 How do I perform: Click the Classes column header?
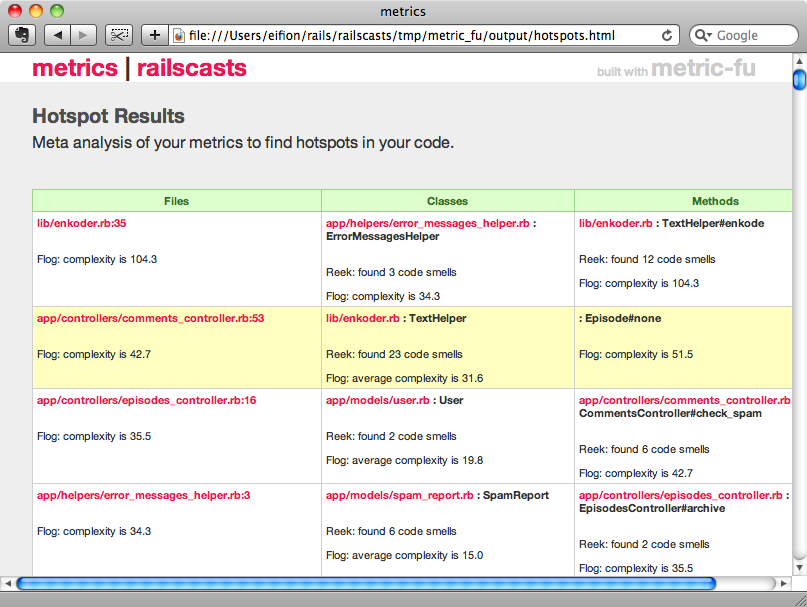pos(447,201)
